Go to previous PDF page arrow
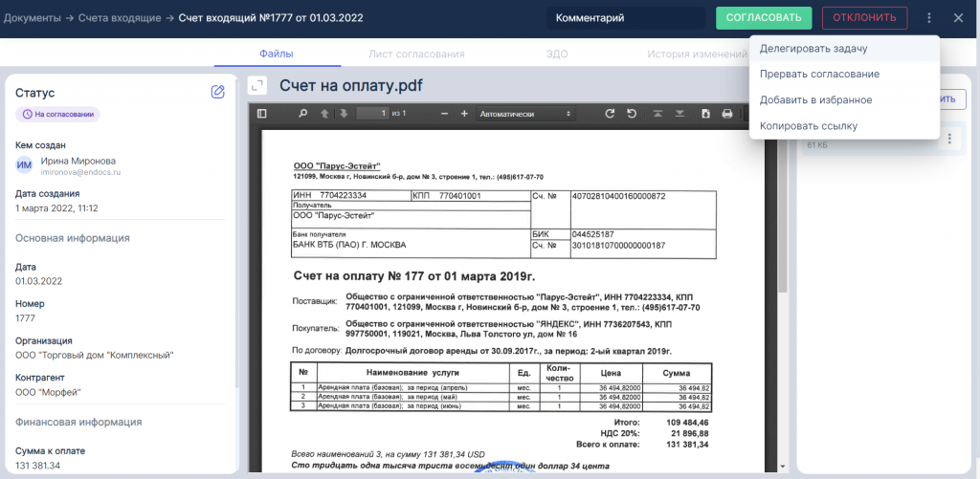The height and width of the screenshot is (479, 980). 324,114
